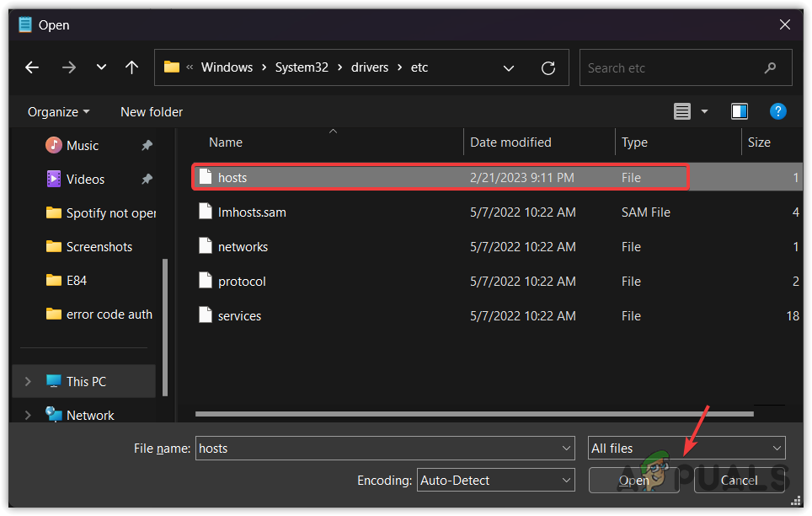The width and height of the screenshot is (812, 516).
Task: Select the Music folder in sidebar
Action: pyautogui.click(x=83, y=145)
